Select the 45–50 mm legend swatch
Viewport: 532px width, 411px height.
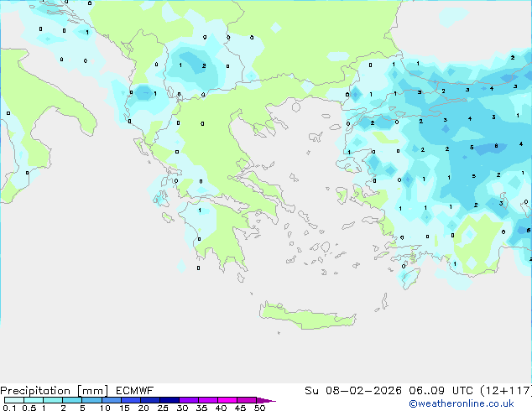click(x=247, y=400)
